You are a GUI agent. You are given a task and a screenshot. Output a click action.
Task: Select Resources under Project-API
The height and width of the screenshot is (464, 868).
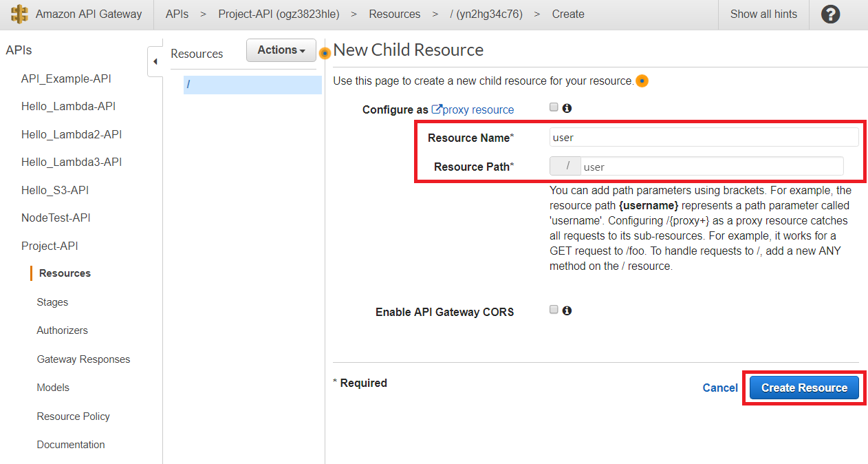click(65, 273)
